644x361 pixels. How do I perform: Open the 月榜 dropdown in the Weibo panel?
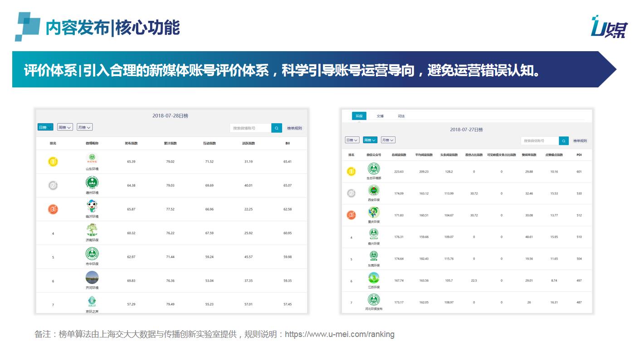84,127
